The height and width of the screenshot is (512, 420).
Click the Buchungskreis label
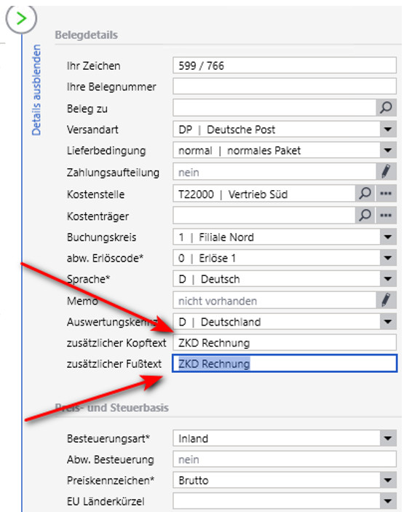(101, 237)
